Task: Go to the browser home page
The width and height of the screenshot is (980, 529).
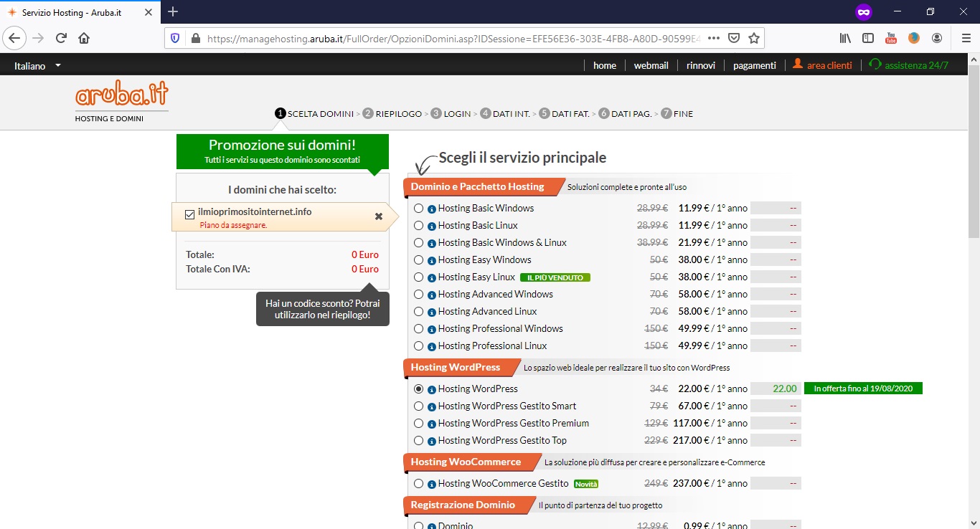Action: pos(84,38)
